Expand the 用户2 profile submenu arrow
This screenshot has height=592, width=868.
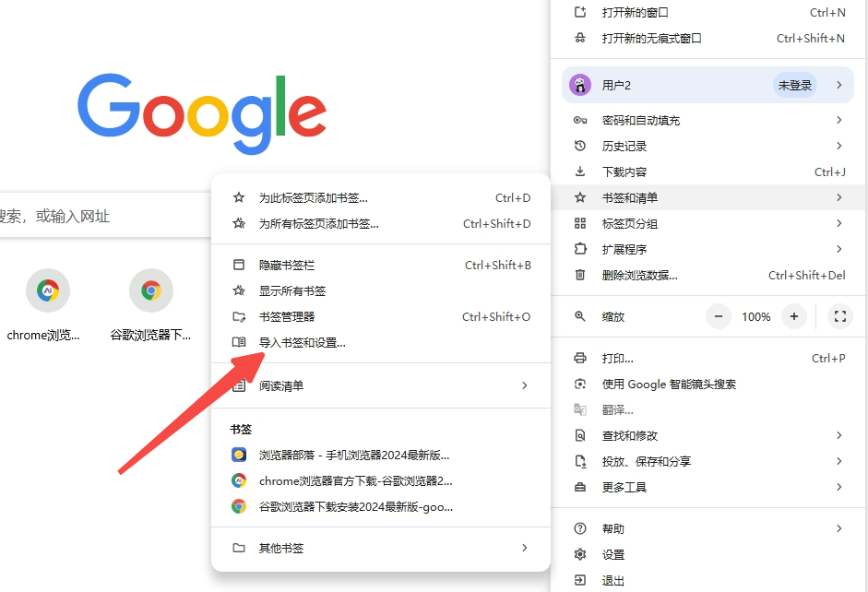[x=839, y=85]
